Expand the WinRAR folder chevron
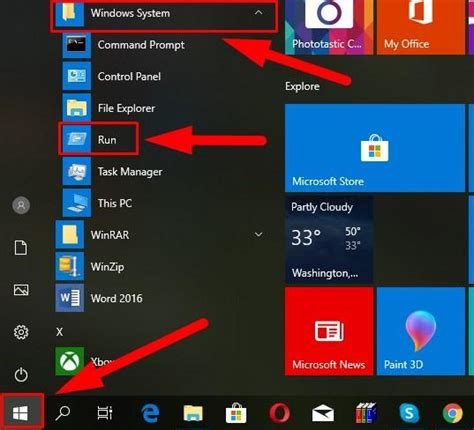Viewport: 474px width, 430px height. point(258,234)
